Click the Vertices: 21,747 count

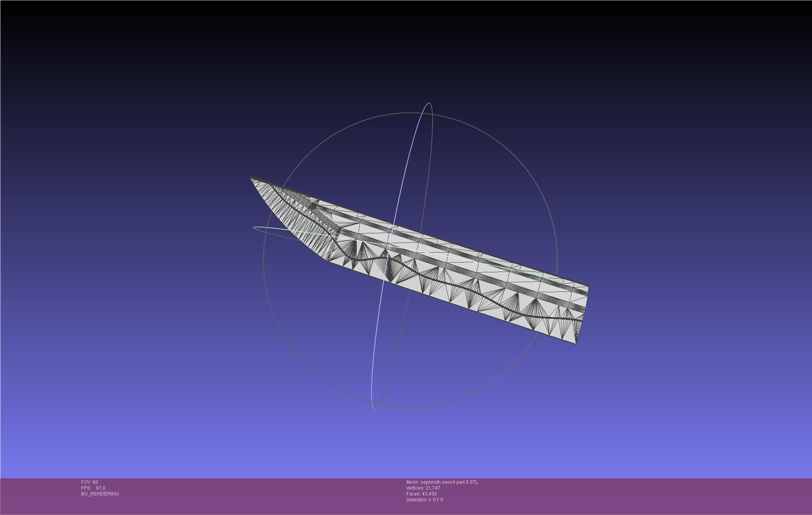pyautogui.click(x=423, y=488)
